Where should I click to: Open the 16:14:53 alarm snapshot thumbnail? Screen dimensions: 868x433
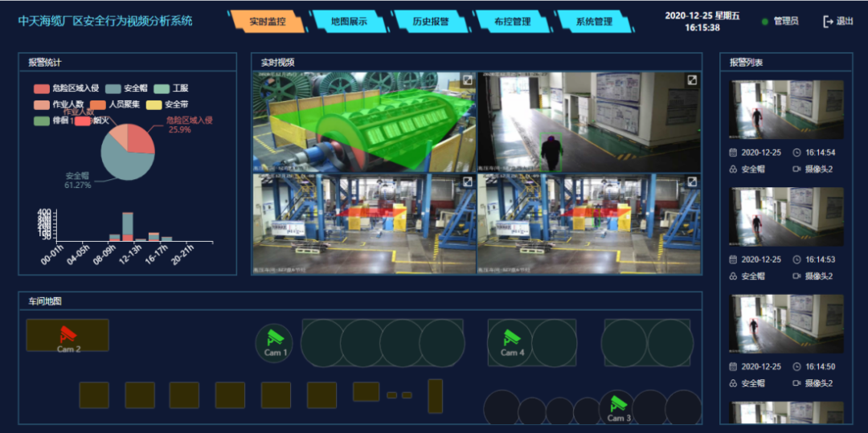[786, 217]
